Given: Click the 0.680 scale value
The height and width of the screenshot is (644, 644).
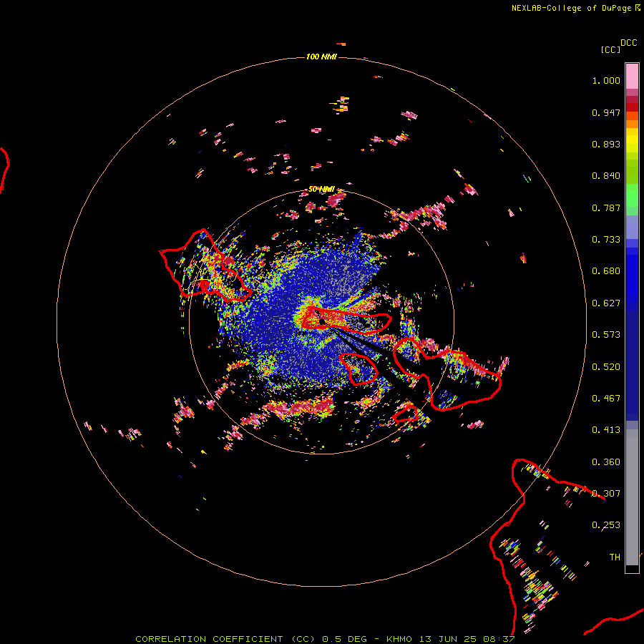Looking at the screenshot, I should [x=606, y=271].
